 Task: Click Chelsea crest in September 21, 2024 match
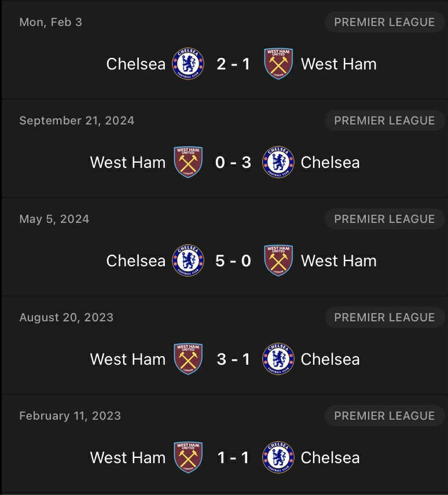(x=278, y=162)
